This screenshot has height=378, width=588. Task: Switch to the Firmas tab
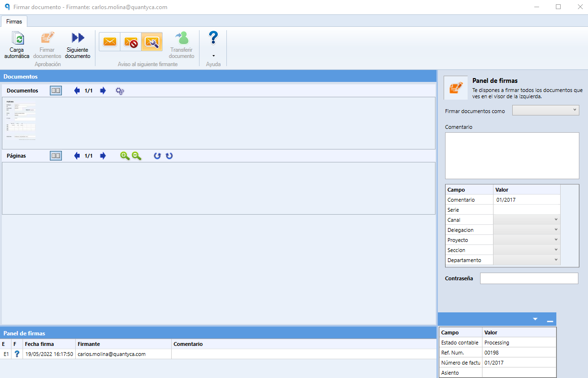[14, 22]
